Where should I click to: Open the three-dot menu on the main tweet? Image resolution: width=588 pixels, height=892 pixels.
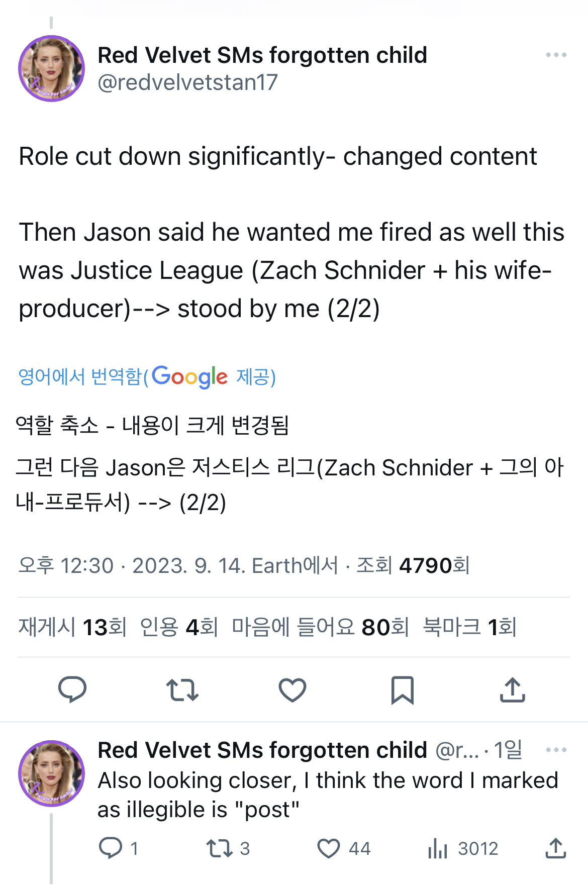(x=556, y=55)
